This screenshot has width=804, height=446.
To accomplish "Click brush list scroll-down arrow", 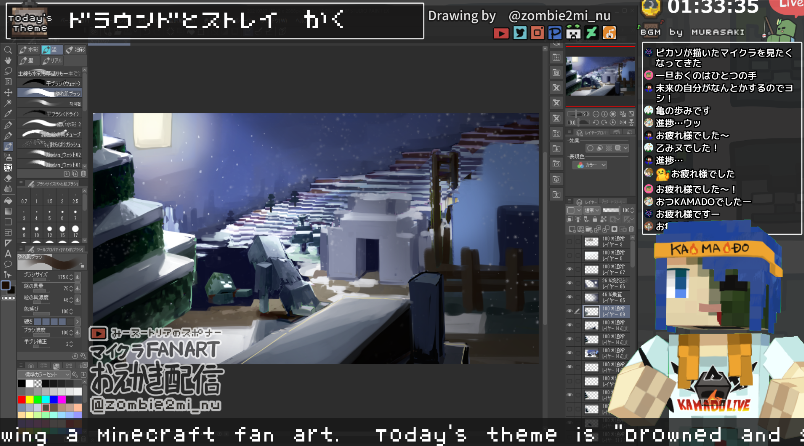I will [84, 166].
